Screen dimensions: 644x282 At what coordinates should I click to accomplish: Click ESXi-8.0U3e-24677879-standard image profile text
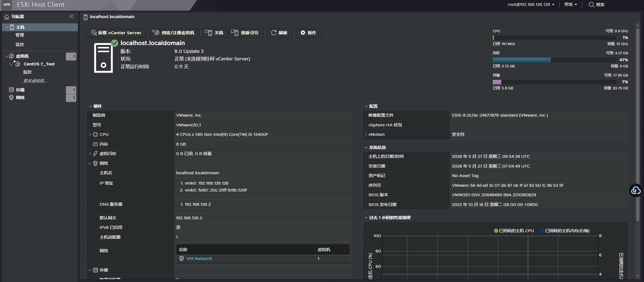[x=500, y=115]
